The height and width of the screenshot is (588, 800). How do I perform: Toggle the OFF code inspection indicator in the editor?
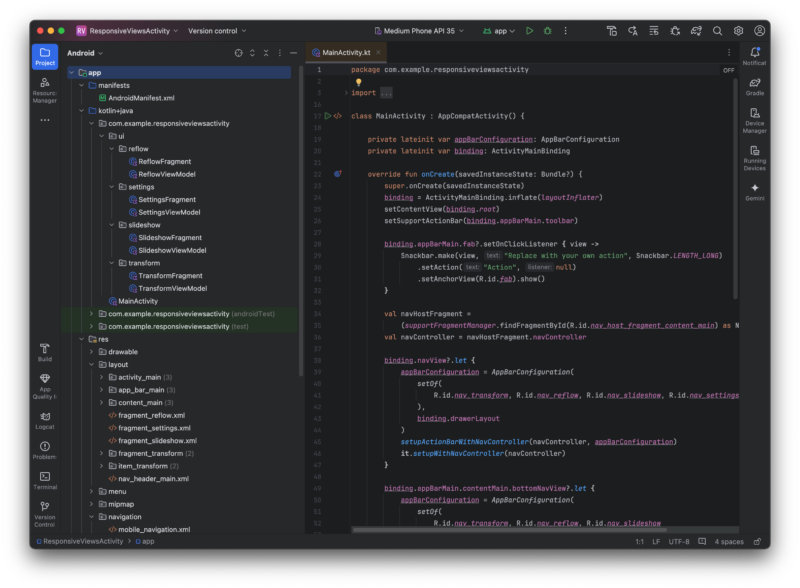pyautogui.click(x=728, y=70)
